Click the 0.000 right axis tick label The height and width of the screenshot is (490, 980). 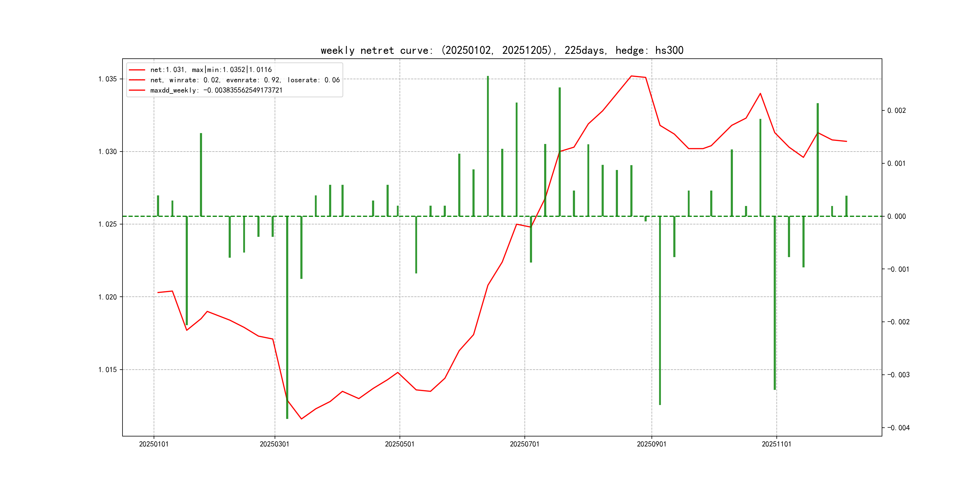[x=896, y=217]
